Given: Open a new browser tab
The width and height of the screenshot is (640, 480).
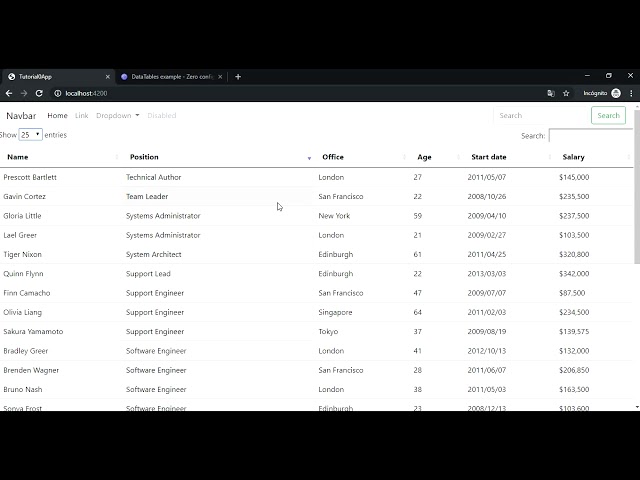Looking at the screenshot, I should click(x=238, y=77).
